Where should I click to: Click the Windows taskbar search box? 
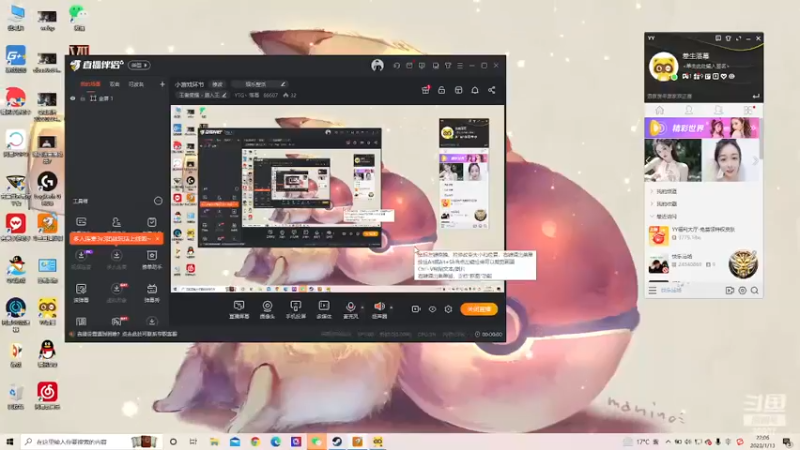tap(92, 442)
